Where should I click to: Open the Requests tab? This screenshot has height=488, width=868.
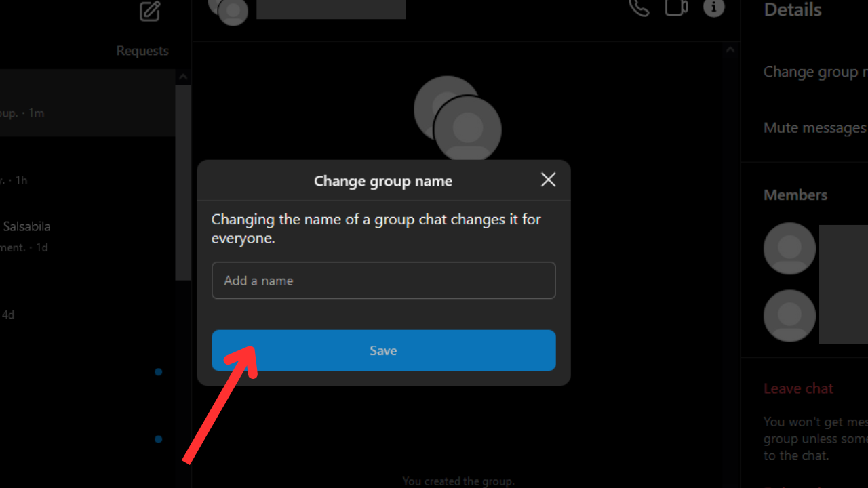tap(142, 51)
